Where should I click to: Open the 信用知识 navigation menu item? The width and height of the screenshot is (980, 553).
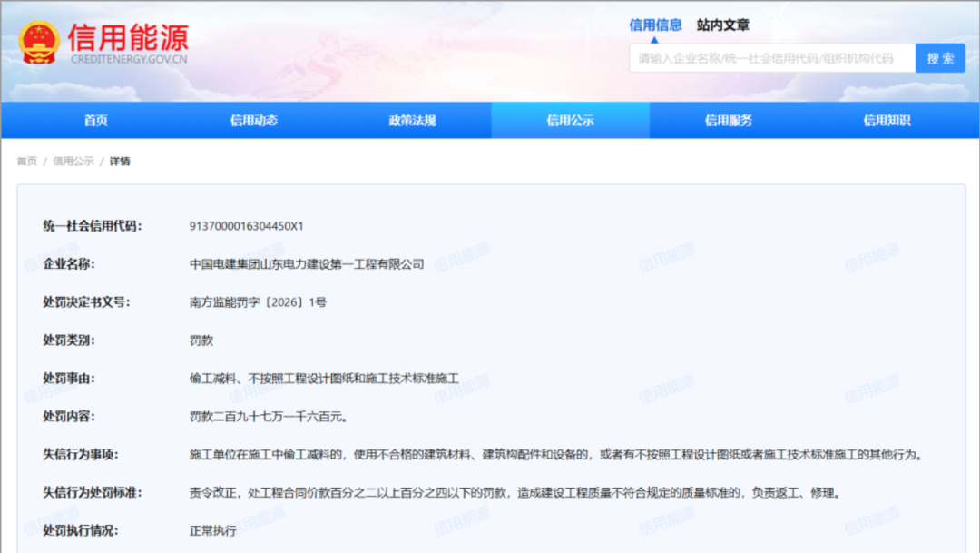(x=887, y=120)
